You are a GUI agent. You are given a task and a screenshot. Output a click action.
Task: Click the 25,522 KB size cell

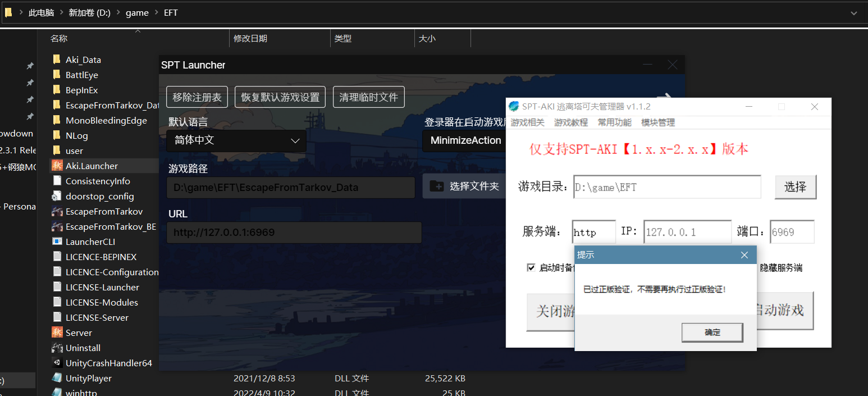[x=445, y=379]
